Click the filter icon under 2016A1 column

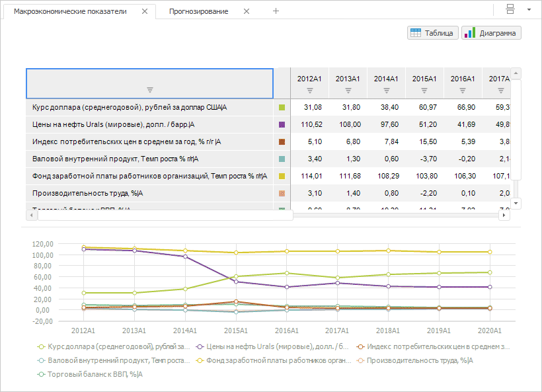[x=463, y=90]
